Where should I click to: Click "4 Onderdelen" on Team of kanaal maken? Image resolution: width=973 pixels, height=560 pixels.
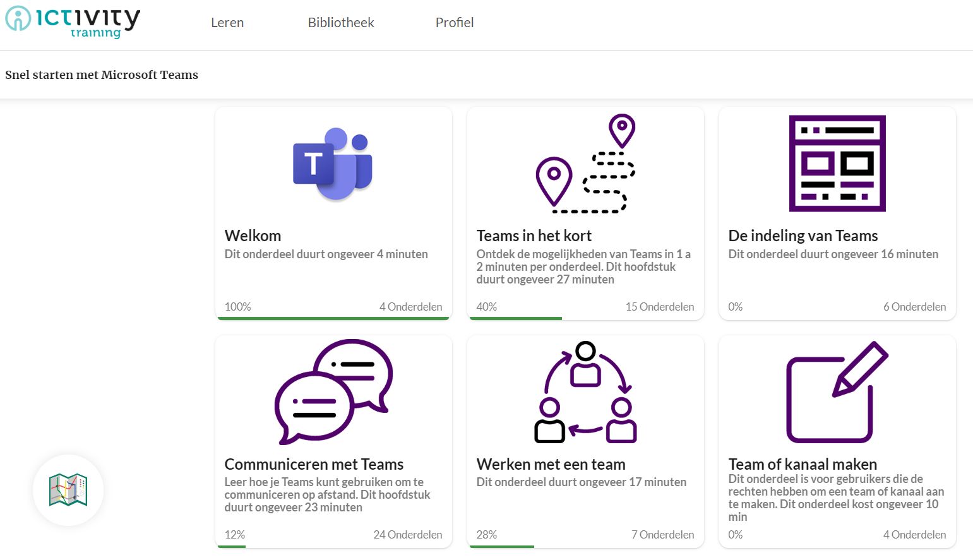point(914,534)
